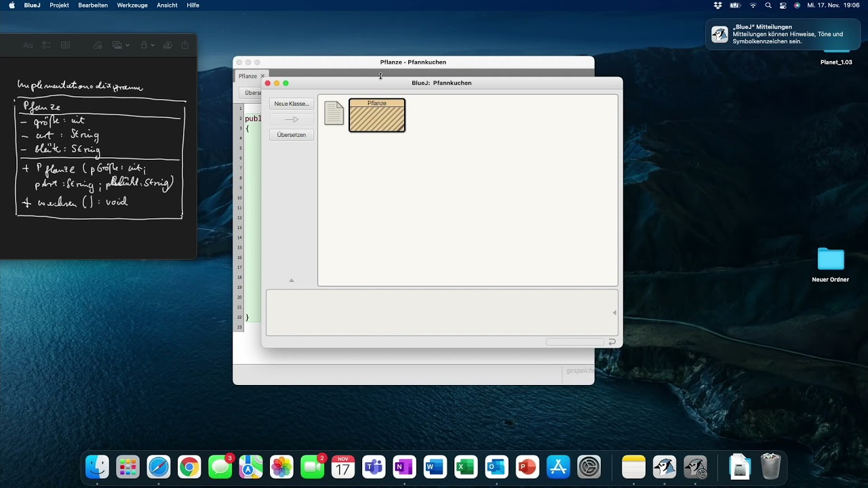This screenshot has width=868, height=488.
Task: Open the lock note dropdown in Notes
Action: pos(147,45)
